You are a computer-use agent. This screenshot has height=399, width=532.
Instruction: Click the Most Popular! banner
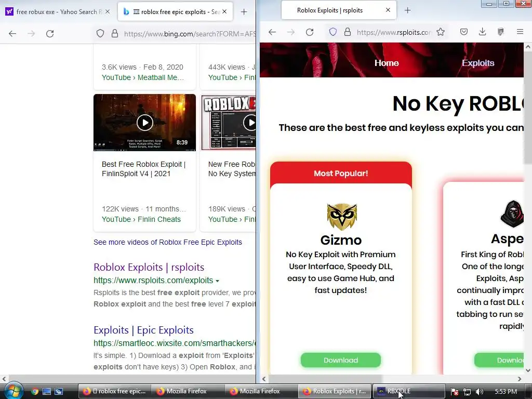(341, 174)
